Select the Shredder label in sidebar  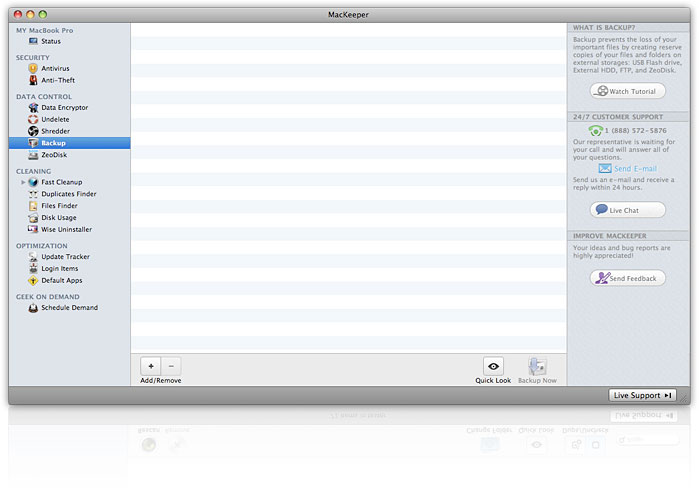(56, 131)
